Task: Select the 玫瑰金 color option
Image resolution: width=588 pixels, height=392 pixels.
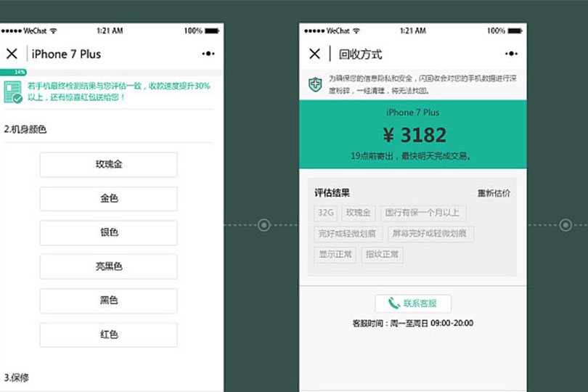Action: (x=108, y=164)
